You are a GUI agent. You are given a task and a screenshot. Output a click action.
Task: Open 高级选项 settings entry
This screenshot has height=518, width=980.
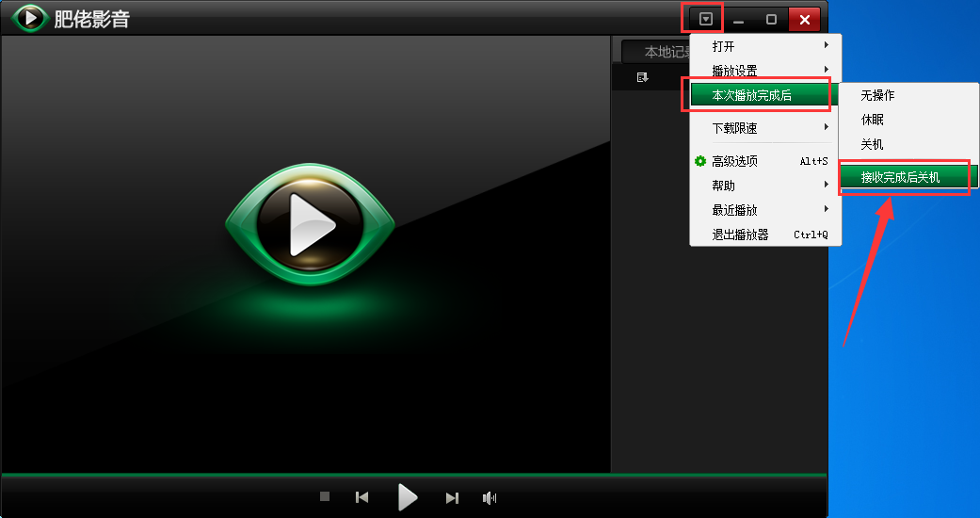tap(765, 161)
